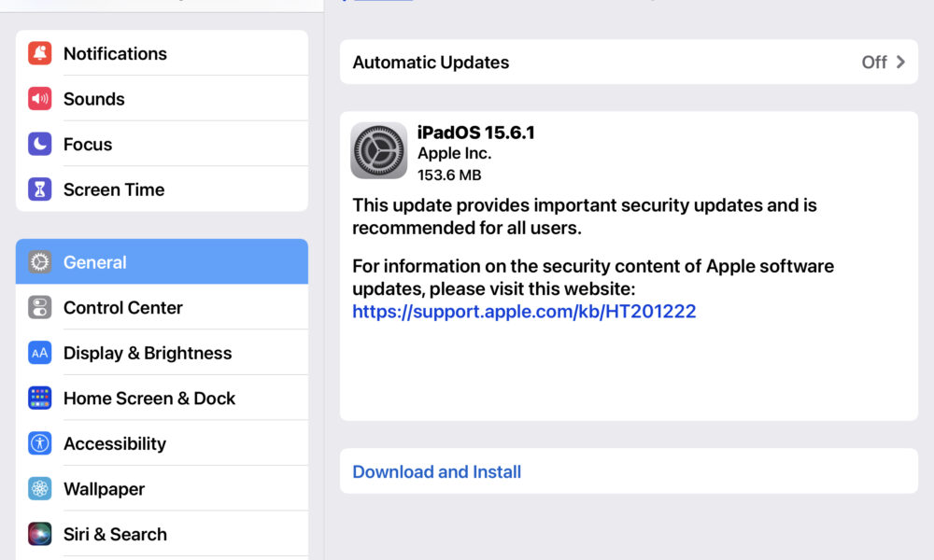Tap the General gear icon in sidebar
Screen dimensions: 934x560
[40, 262]
